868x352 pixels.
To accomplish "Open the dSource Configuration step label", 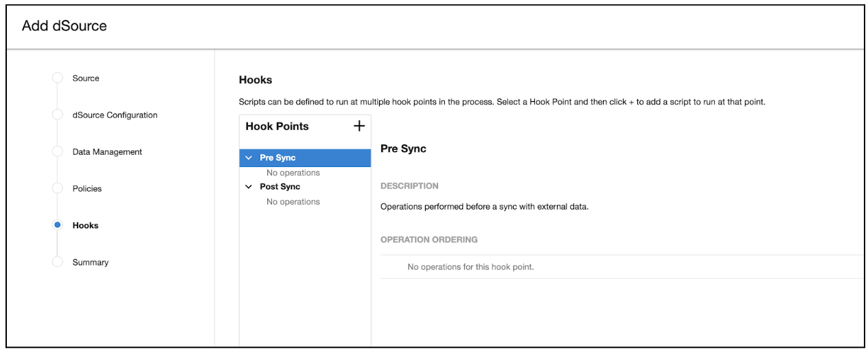I will click(115, 115).
